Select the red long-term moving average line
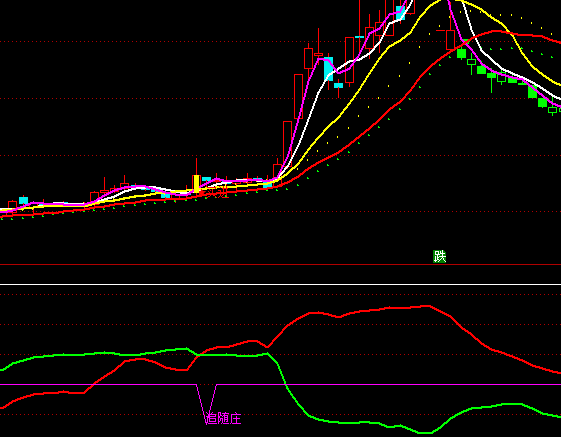 pos(376,126)
